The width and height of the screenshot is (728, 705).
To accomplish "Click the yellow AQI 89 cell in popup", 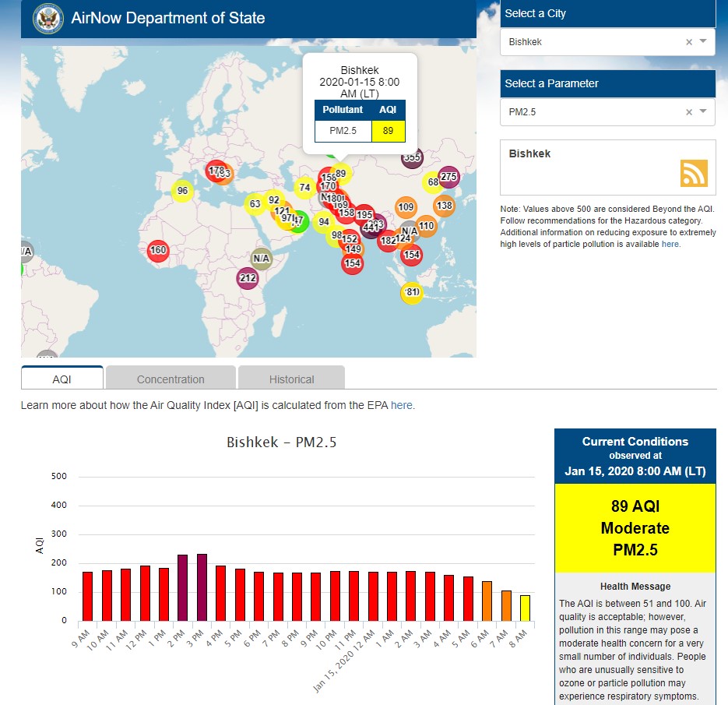I will (x=388, y=130).
